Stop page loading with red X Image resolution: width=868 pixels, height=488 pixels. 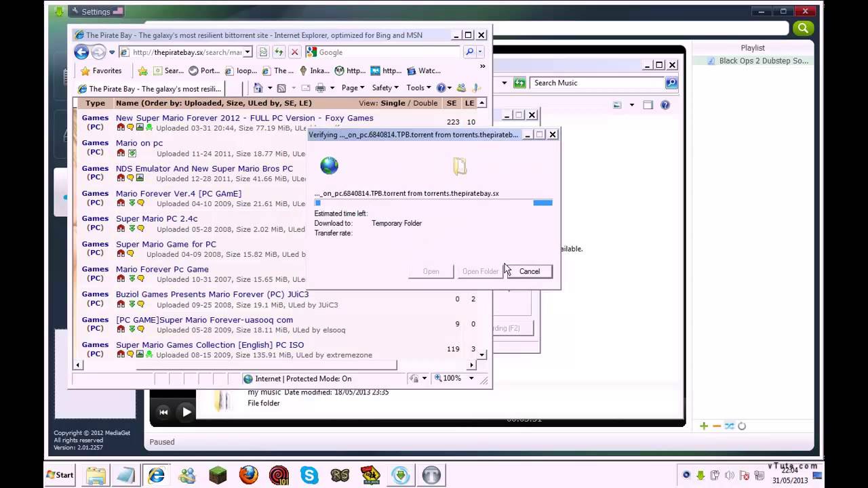294,52
